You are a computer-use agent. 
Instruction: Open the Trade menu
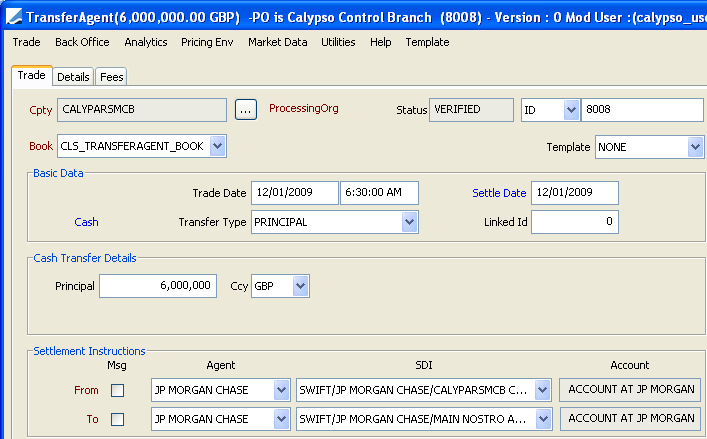[x=27, y=42]
